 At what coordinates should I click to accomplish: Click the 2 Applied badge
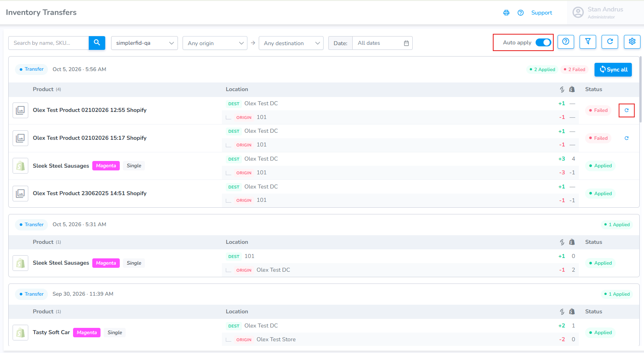point(542,70)
